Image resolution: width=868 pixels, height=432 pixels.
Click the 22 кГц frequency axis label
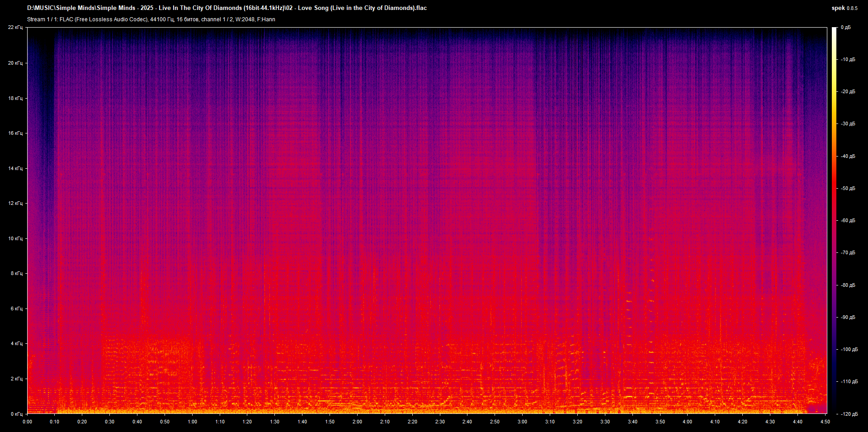coord(15,27)
